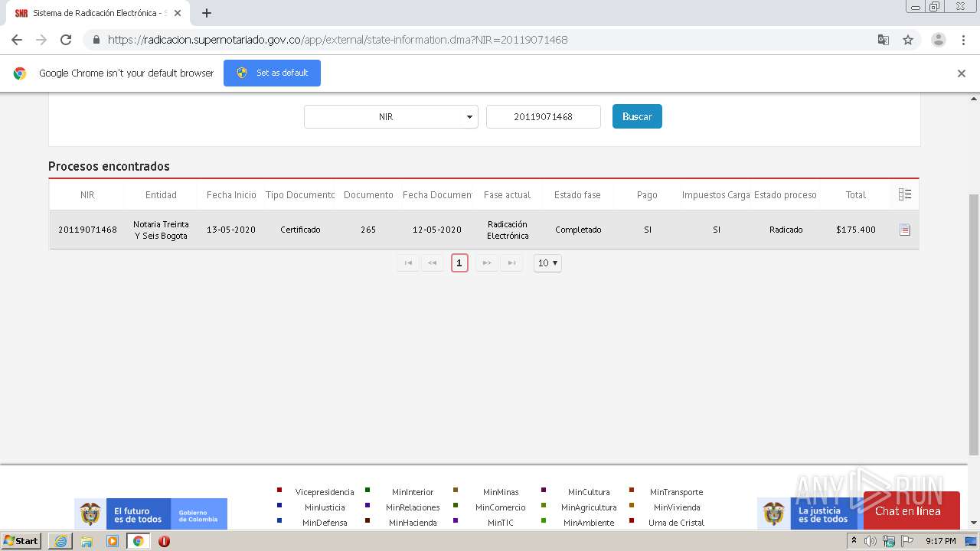Sort by Fase actual column header
The height and width of the screenshot is (551, 980).
507,194
